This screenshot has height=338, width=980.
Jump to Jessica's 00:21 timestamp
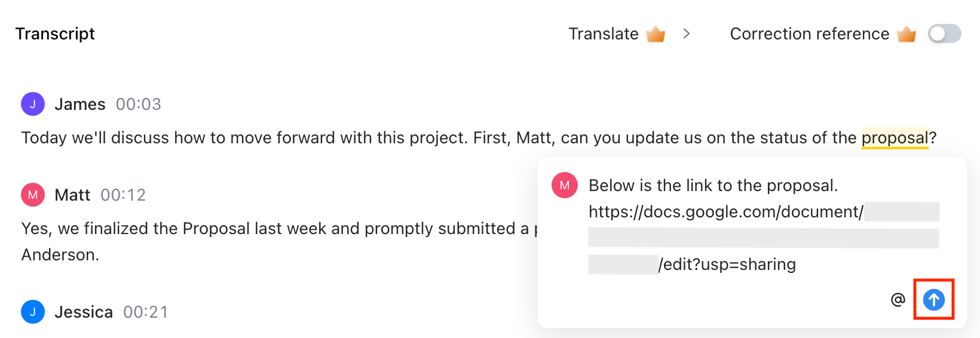coord(145,312)
